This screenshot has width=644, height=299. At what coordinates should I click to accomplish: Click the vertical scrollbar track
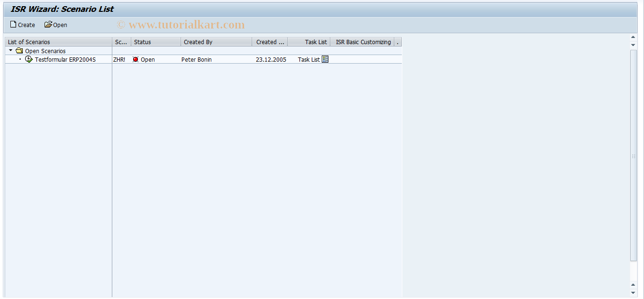click(x=634, y=155)
